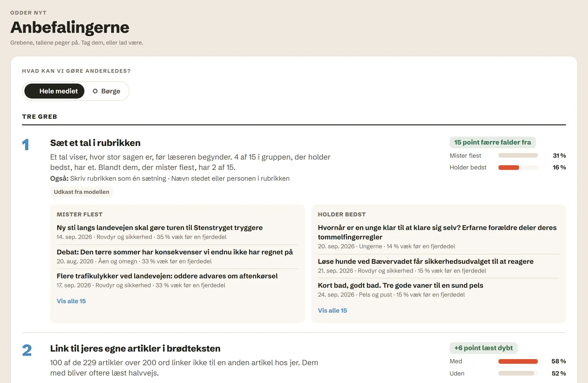Open 'Kort bad, godt bad' article
This screenshot has height=383, width=588.
[401, 286]
